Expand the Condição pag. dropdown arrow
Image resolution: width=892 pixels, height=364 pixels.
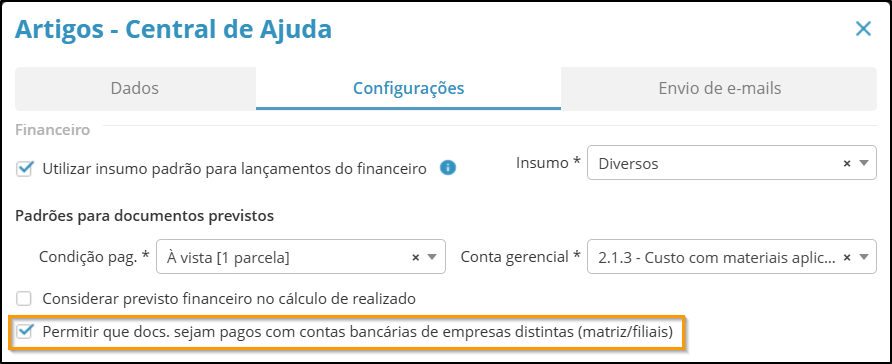point(432,257)
